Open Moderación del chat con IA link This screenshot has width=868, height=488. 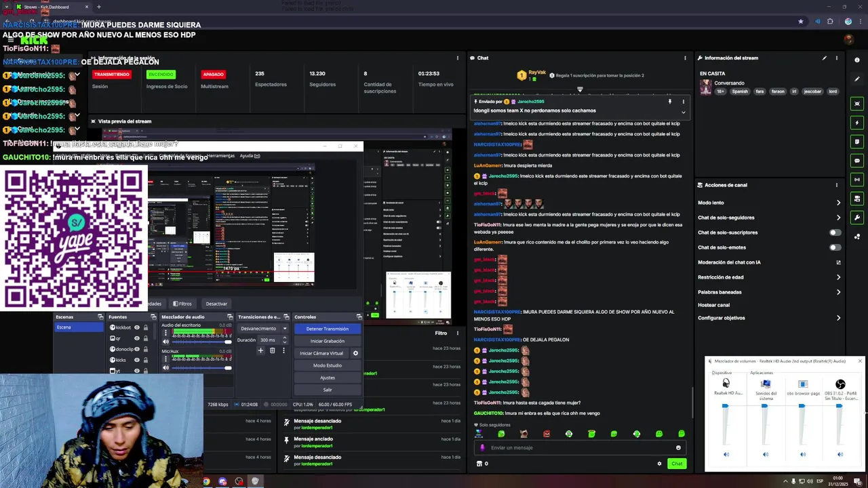coord(838,262)
